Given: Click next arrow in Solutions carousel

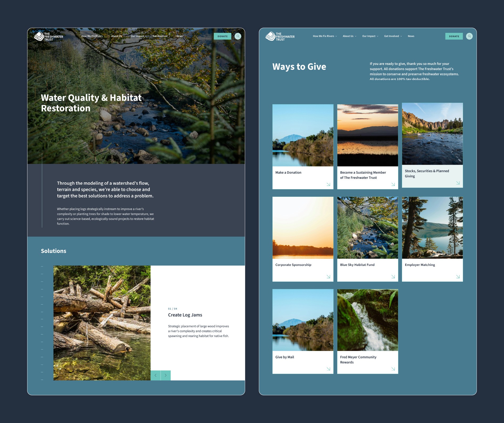Looking at the screenshot, I should click(166, 375).
